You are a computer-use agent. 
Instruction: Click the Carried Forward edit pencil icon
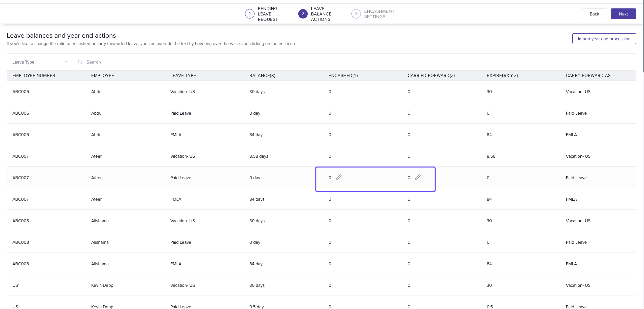pos(418,177)
